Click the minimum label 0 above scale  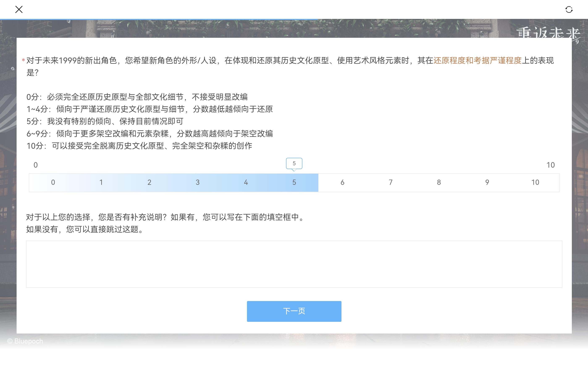(x=35, y=165)
